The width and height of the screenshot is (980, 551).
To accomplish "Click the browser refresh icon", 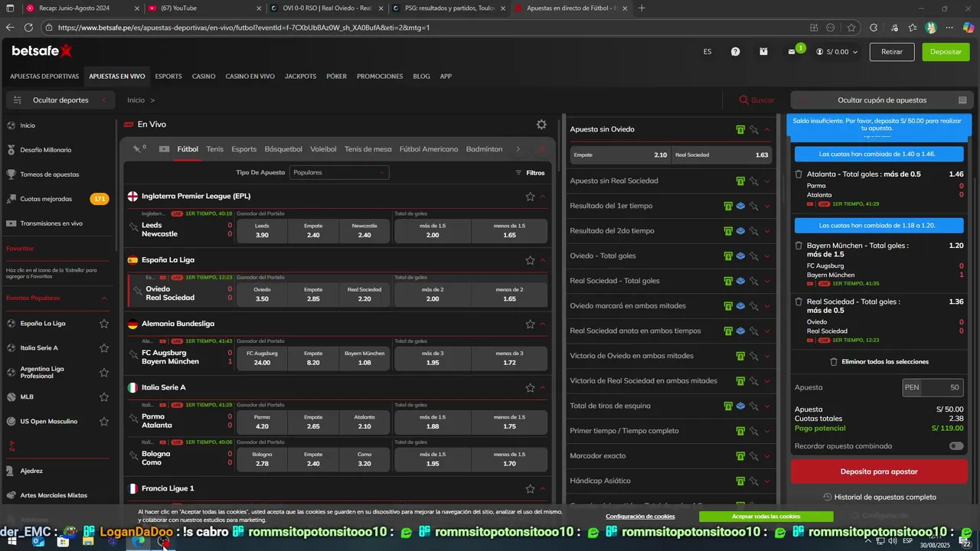I will click(29, 28).
